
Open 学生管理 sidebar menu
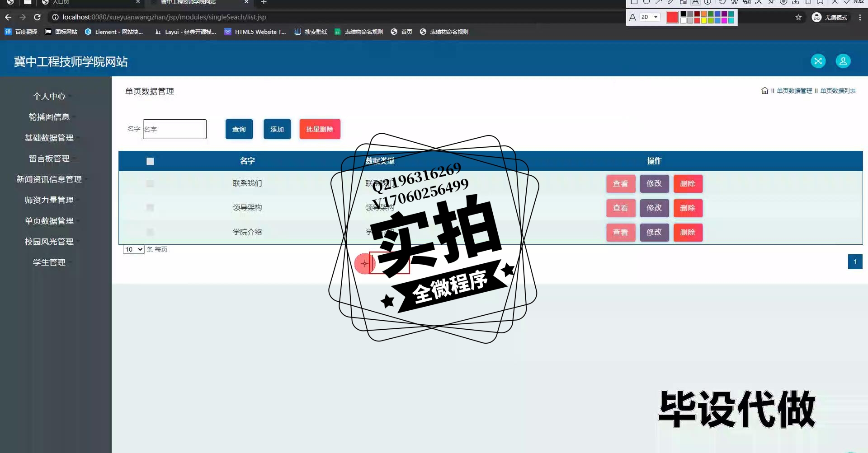(49, 262)
